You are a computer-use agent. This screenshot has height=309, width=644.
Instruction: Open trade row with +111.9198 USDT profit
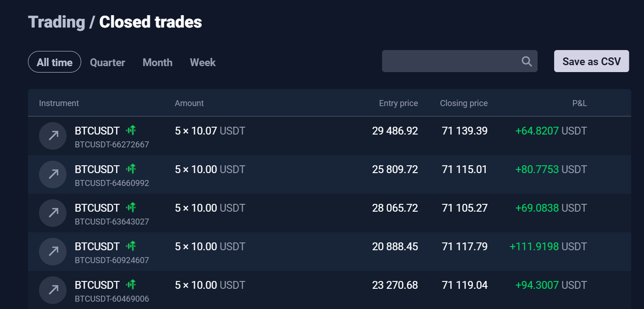329,251
